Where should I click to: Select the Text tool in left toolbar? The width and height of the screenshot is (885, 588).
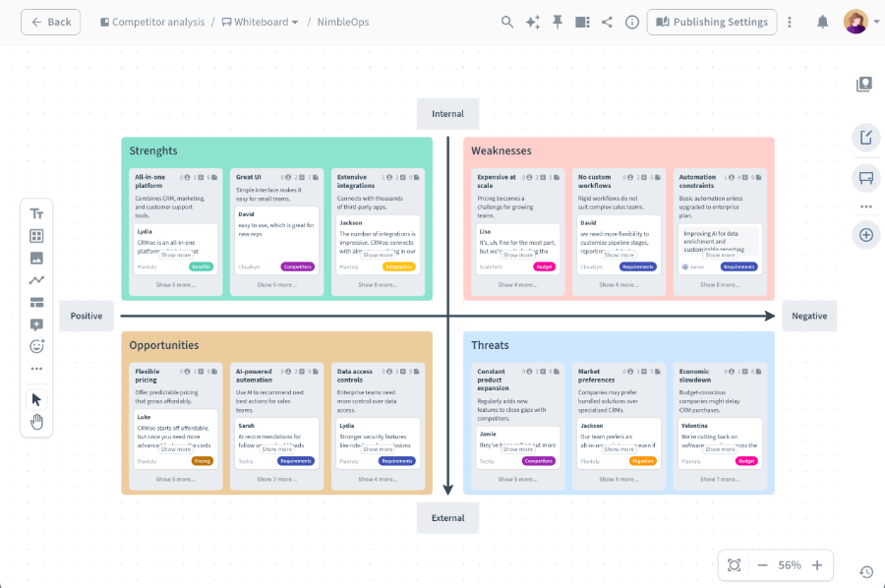(x=36, y=213)
